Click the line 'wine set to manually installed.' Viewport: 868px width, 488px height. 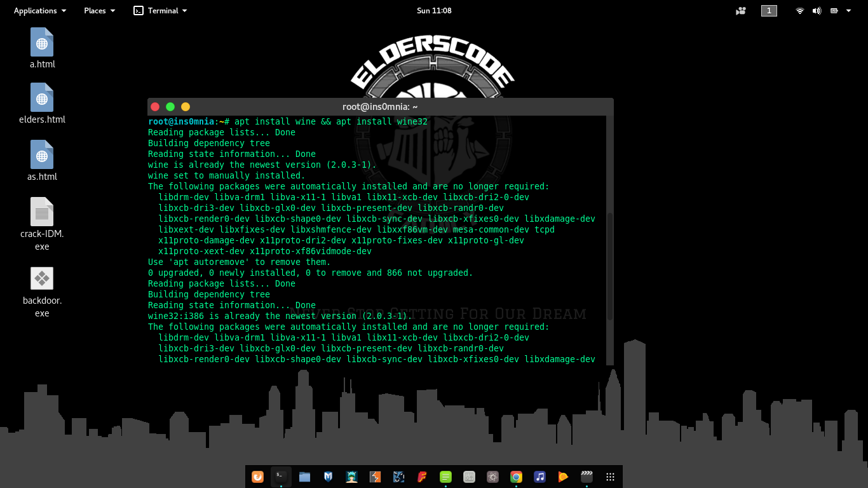pyautogui.click(x=227, y=175)
